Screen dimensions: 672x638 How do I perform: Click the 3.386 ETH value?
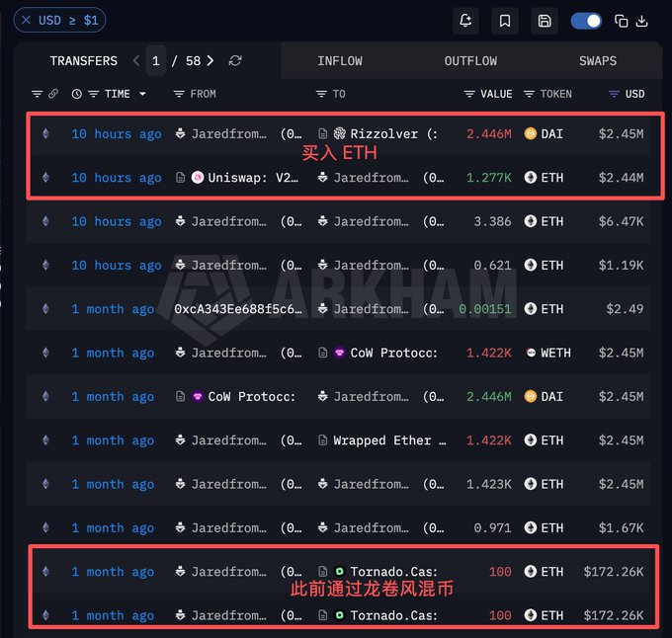492,221
